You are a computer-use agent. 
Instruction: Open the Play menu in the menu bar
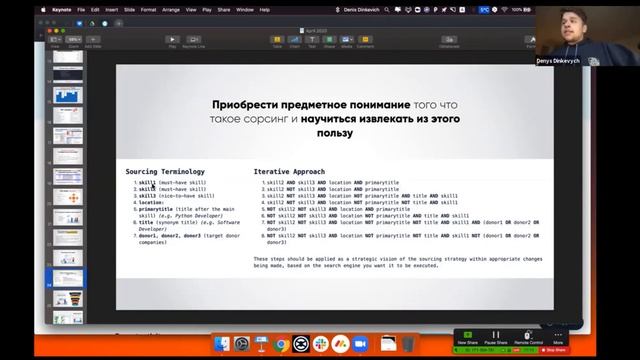(x=207, y=10)
